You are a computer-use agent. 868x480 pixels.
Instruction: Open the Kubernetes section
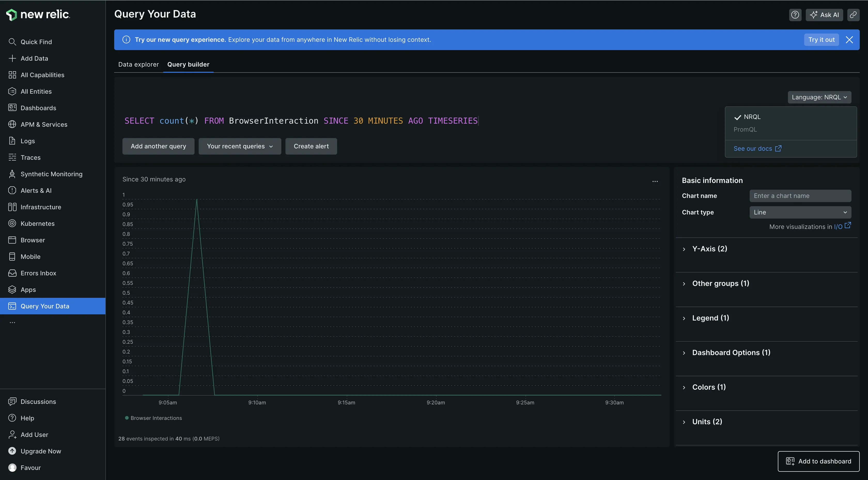coord(37,223)
